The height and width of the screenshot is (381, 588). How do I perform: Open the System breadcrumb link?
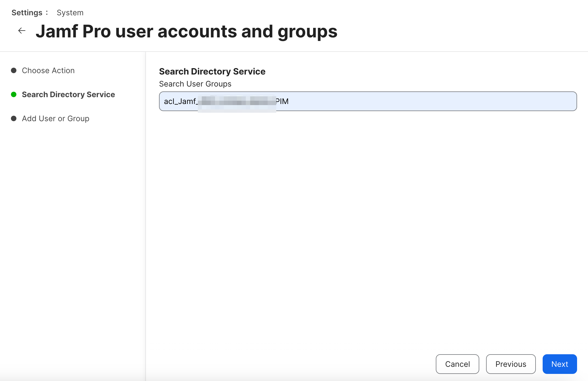tap(70, 13)
